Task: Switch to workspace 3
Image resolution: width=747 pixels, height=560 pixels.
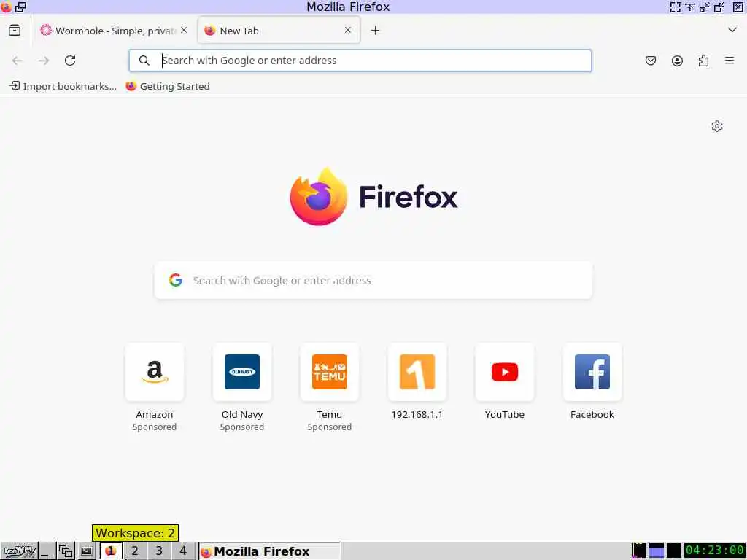Action: pos(159,551)
